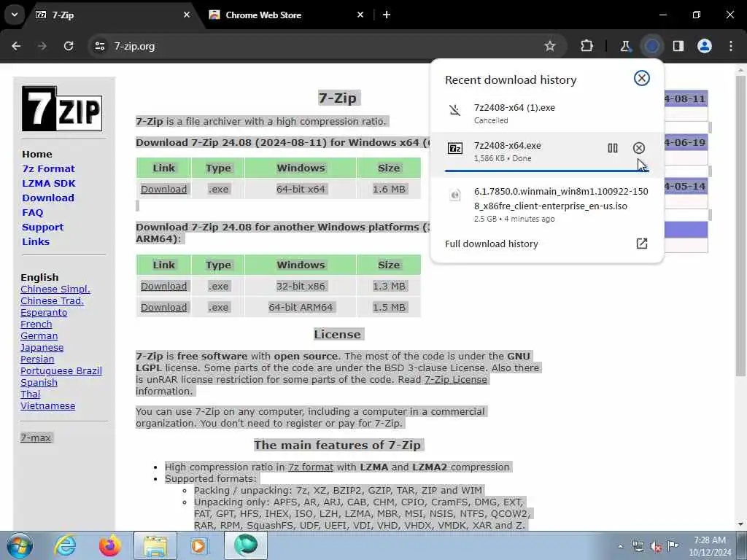
Task: Switch language to Esperanto
Action: pyautogui.click(x=44, y=312)
